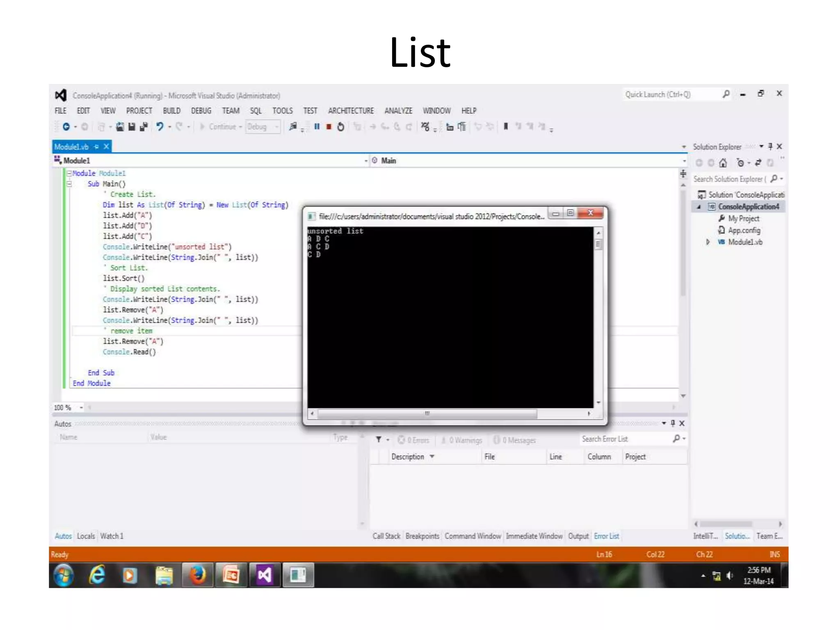The image size is (840, 630).
Task: Click the Search Error List magnifier icon
Action: point(676,439)
